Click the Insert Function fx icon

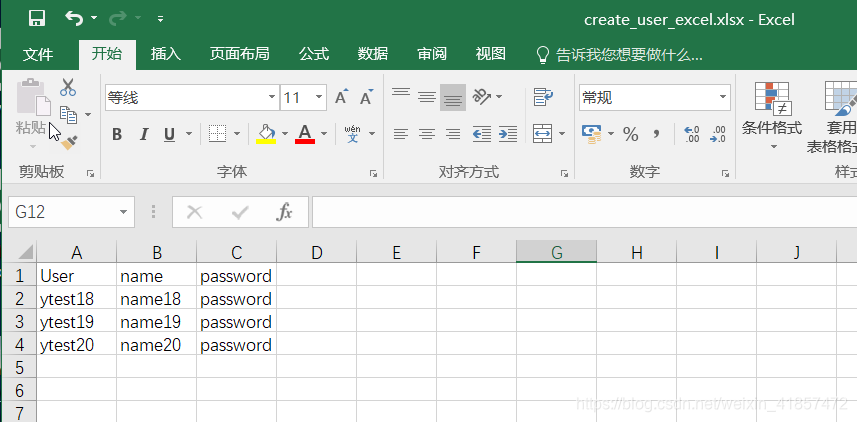[284, 212]
